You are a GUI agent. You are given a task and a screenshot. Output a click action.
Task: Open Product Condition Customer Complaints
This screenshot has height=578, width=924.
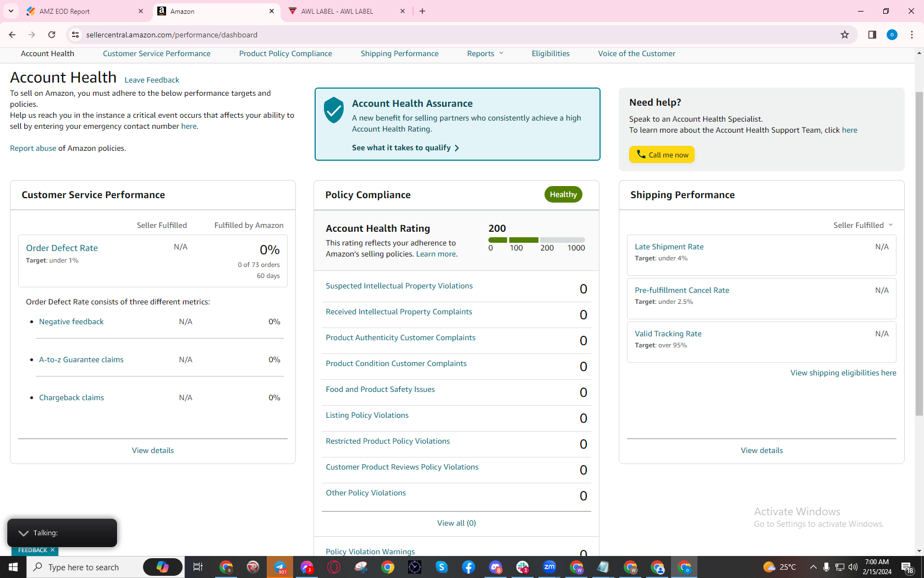coord(396,363)
